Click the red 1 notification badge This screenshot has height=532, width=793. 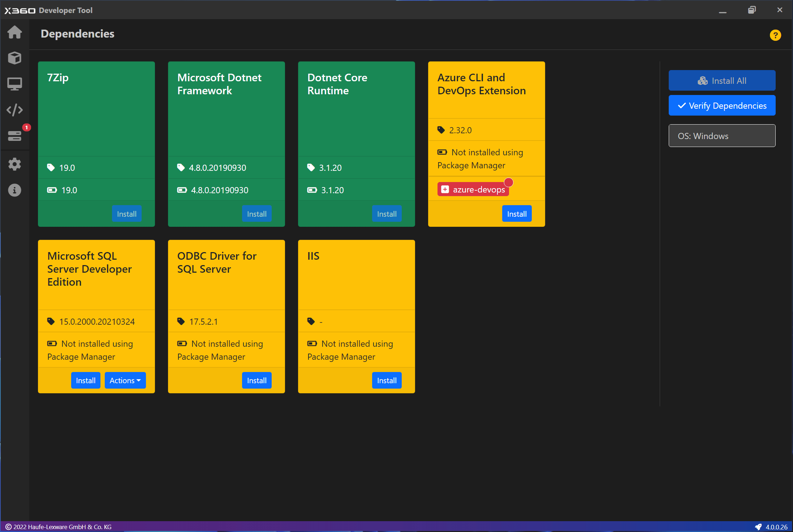click(26, 127)
